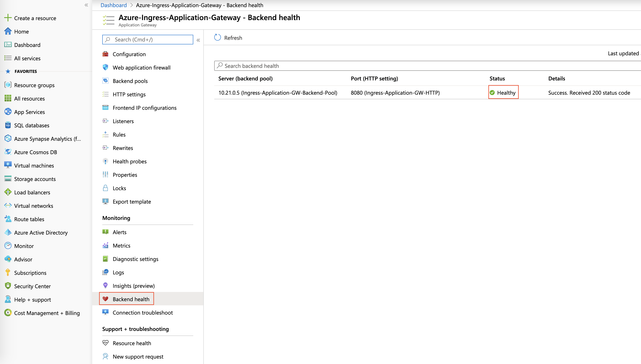
Task: Open the Logs viewer
Action: pyautogui.click(x=118, y=272)
